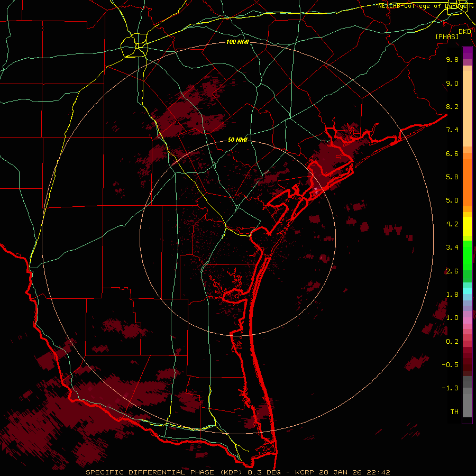Click the 1.0 scale label
The image size is (476, 476).
point(452,318)
